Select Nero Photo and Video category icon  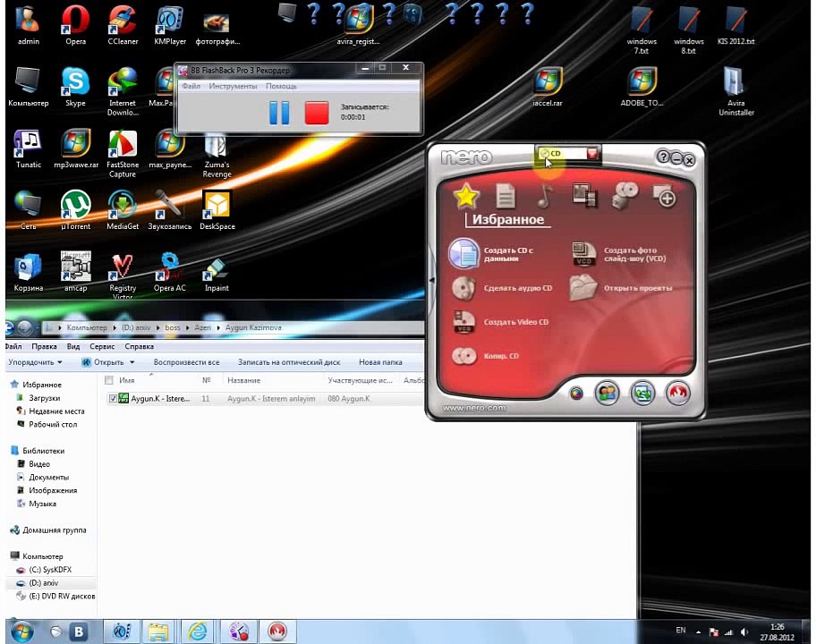584,196
